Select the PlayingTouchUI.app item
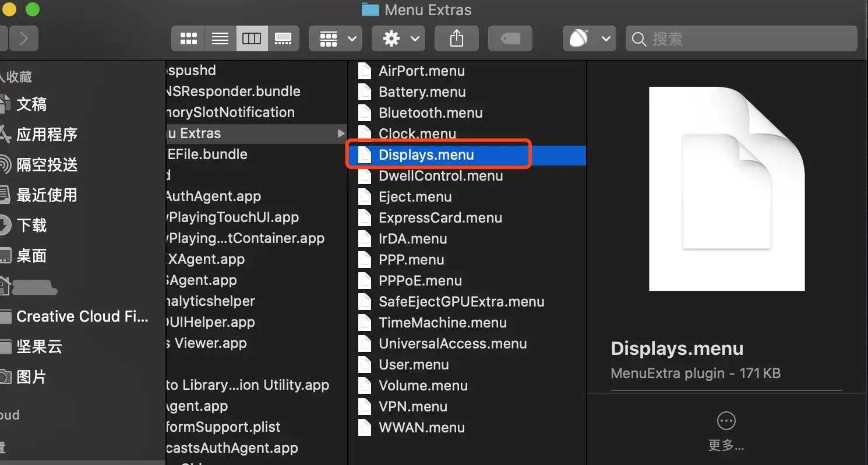The image size is (868, 465). pos(232,217)
